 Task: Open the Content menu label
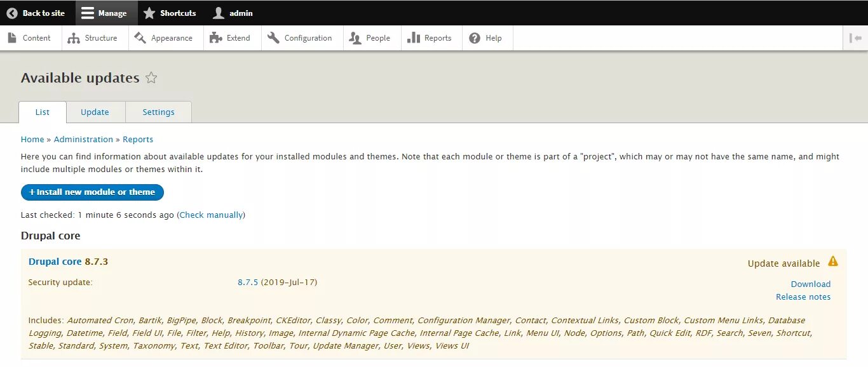36,38
